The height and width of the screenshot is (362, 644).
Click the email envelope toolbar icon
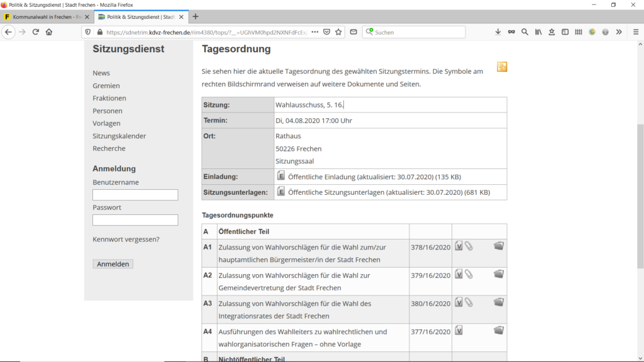353,32
